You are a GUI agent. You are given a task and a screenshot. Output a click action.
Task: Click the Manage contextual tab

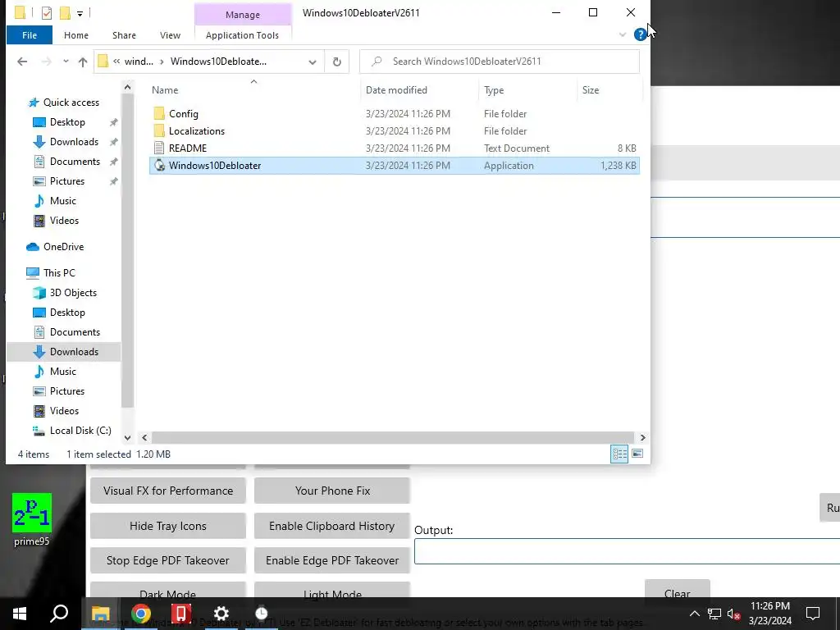[242, 15]
